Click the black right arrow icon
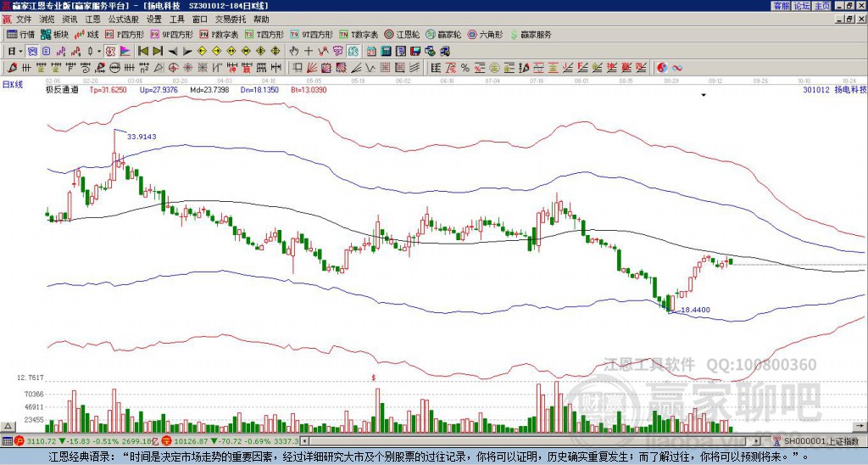Screen dimensions: 868x465 187,52
